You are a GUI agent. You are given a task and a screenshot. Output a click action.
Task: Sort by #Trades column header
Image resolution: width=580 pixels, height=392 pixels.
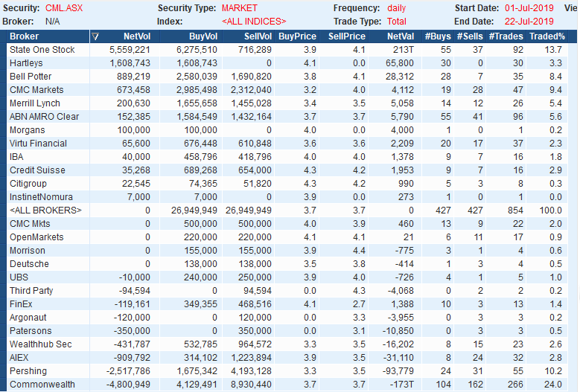pyautogui.click(x=506, y=36)
